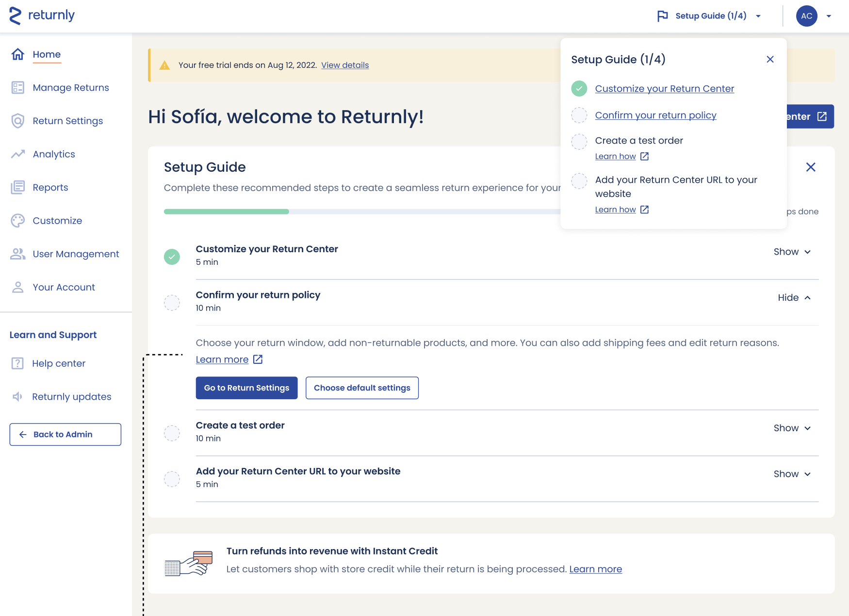Click the green check for Customize your Return Center in popup

coord(579,88)
